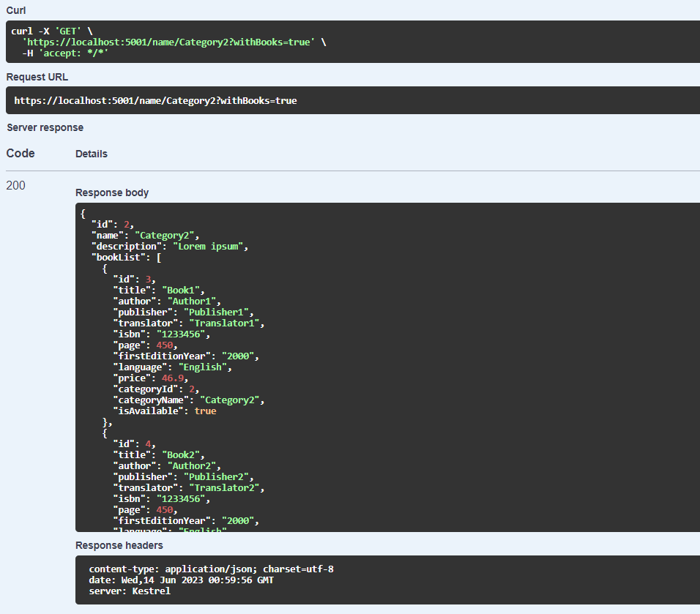Image resolution: width=700 pixels, height=614 pixels.
Task: Click the "categoryName": "Category2" line
Action: pos(189,400)
